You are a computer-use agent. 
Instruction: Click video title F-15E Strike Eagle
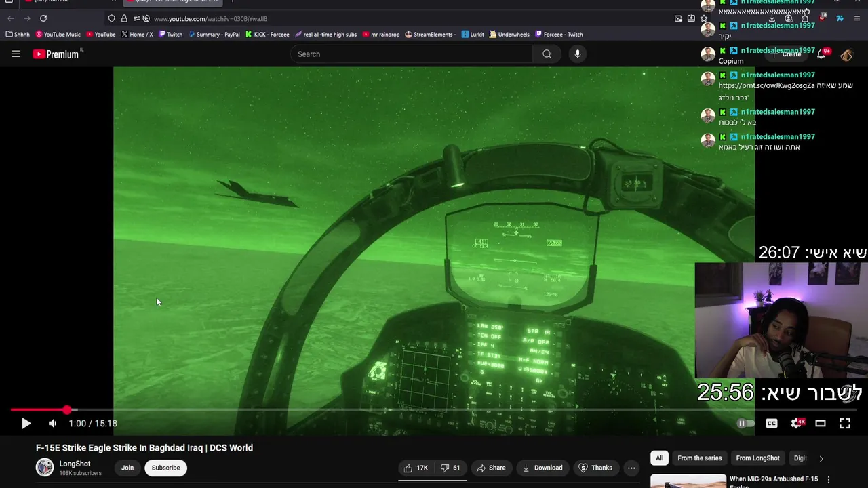144,448
